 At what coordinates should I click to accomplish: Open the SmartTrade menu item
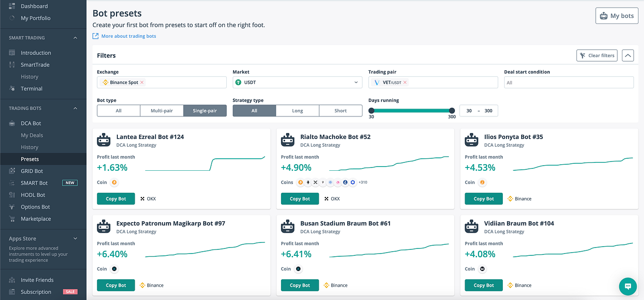click(x=35, y=65)
